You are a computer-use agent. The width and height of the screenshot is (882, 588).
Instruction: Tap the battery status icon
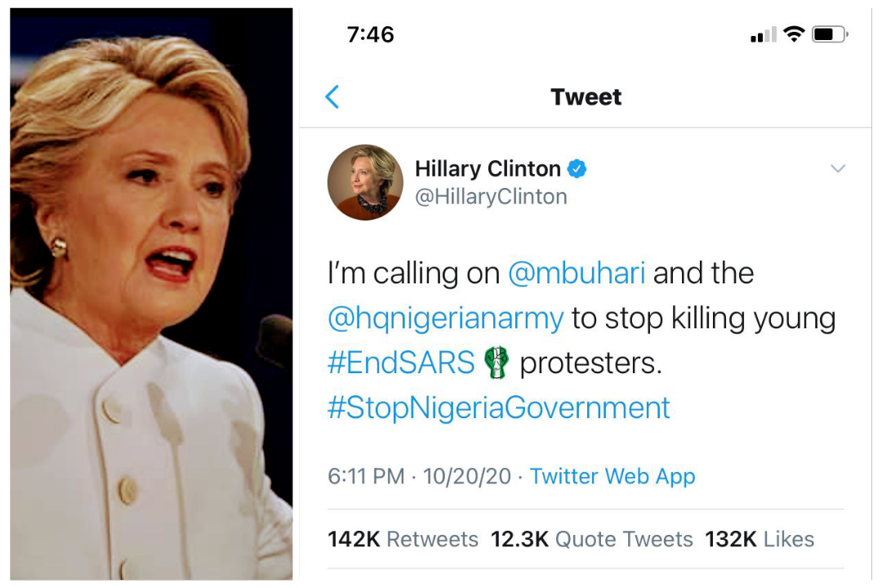[x=830, y=34]
